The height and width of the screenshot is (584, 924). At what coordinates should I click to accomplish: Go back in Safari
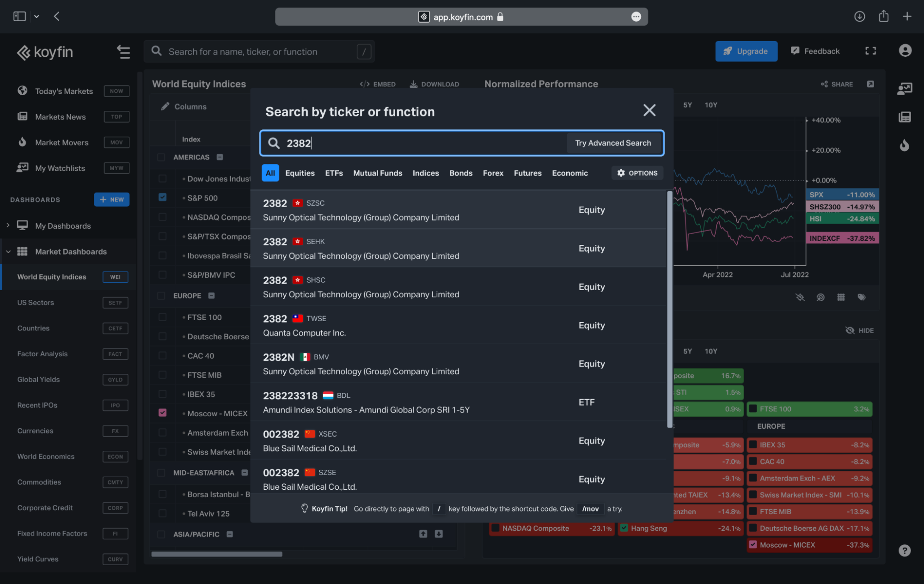[56, 17]
